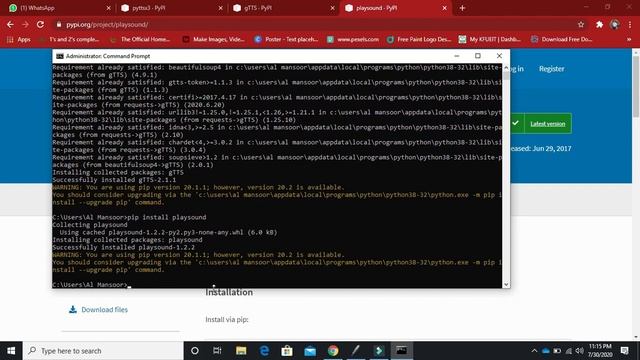Click the Type here to search box
Viewport: 640px width, 360px height.
103,351
